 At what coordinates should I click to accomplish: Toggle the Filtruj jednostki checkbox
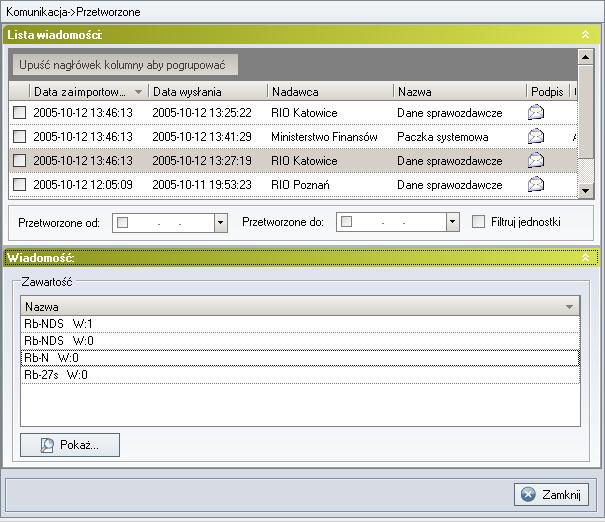(478, 221)
